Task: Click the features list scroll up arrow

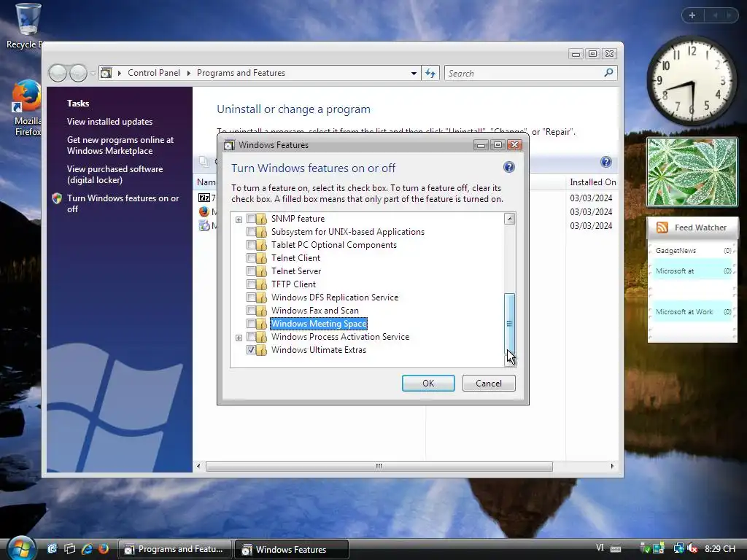Action: coord(509,219)
